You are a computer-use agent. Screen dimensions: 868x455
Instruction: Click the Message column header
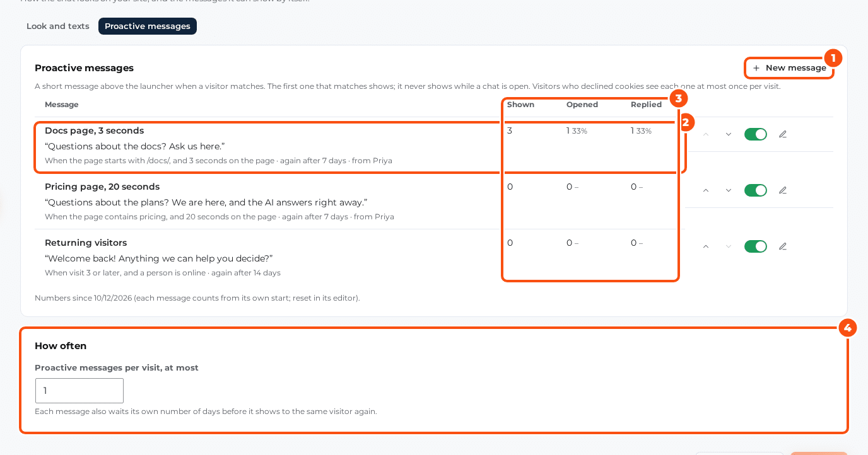click(62, 105)
